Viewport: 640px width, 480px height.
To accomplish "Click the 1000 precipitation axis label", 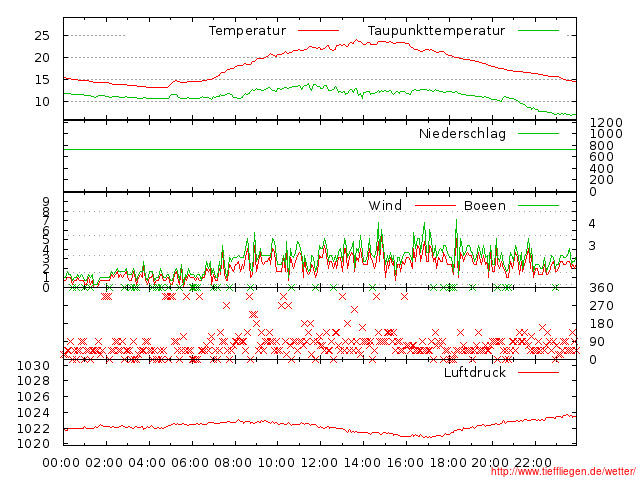I will pyautogui.click(x=606, y=134).
